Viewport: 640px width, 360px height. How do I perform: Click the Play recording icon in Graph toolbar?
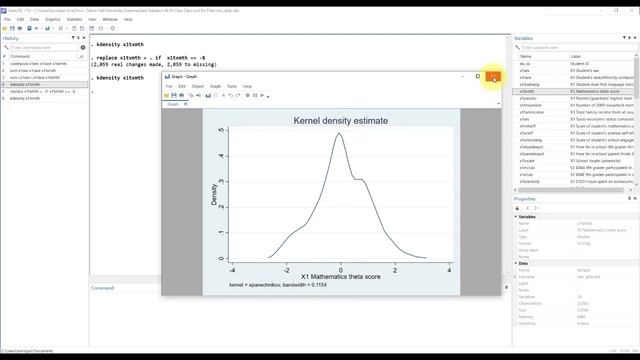click(262, 96)
